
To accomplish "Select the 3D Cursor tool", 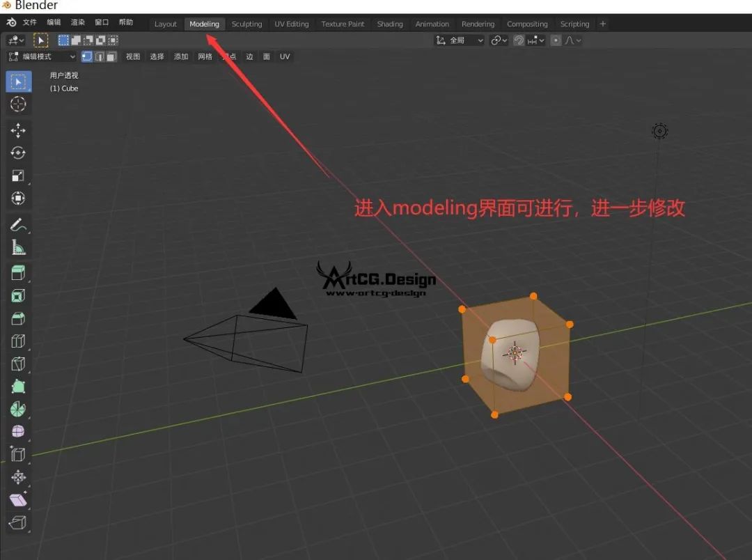I will click(x=18, y=104).
